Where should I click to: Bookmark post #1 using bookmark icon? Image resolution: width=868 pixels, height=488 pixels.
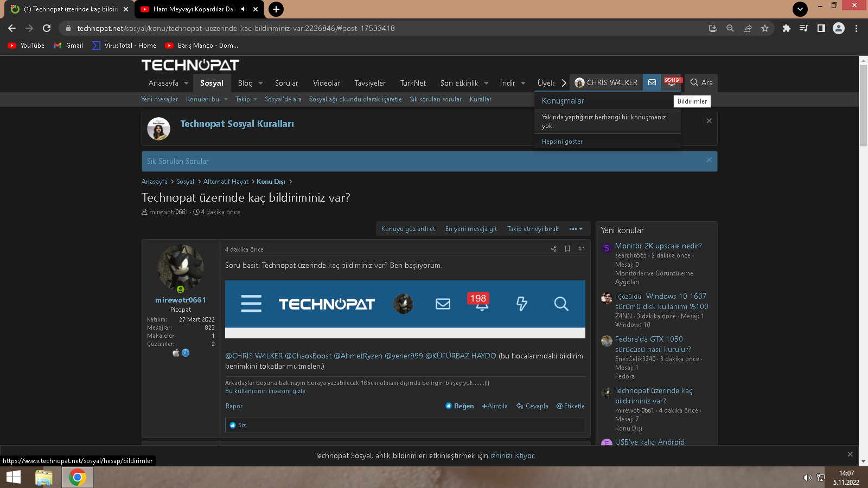coord(567,249)
